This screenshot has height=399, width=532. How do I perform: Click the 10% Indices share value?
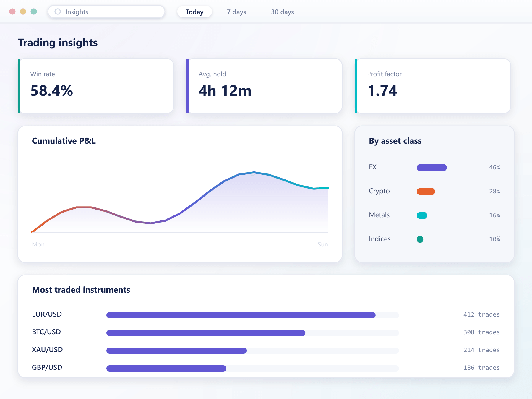[494, 239]
